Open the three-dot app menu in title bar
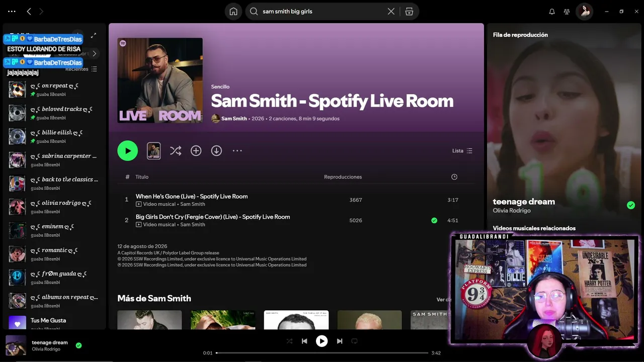Viewport: 644px width, 362px height. click(x=12, y=11)
